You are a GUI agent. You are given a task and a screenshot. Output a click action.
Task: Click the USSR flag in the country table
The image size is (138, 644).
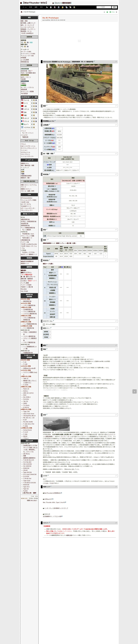pyautogui.click(x=22, y=106)
